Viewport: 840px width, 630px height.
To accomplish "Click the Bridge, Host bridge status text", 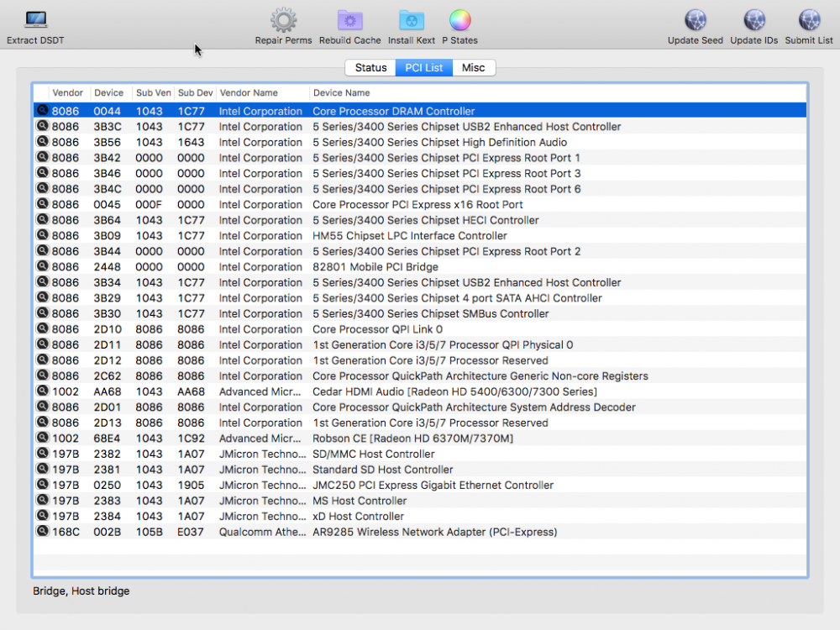I will coord(81,591).
